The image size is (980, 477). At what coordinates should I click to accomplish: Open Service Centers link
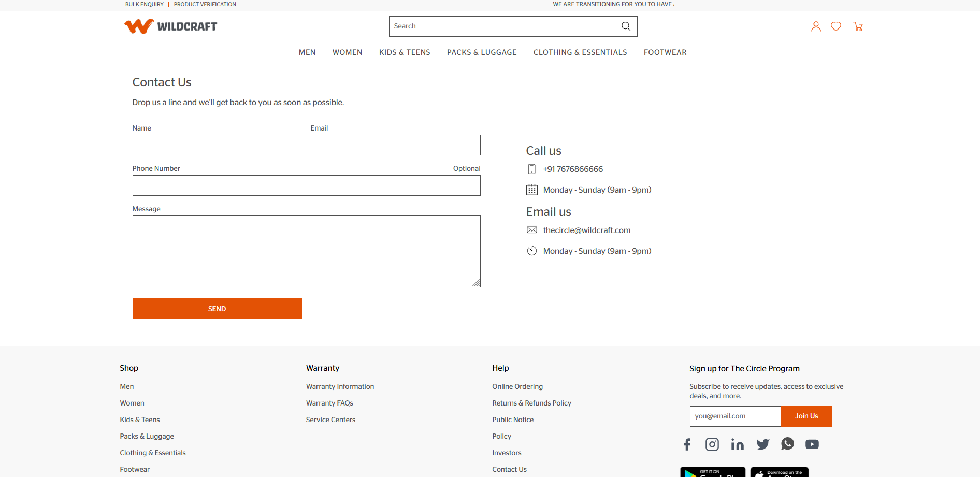click(x=330, y=420)
